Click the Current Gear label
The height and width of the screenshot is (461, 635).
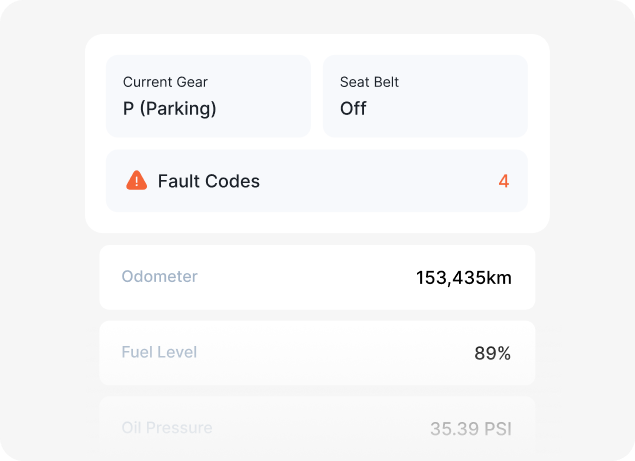[x=165, y=82]
